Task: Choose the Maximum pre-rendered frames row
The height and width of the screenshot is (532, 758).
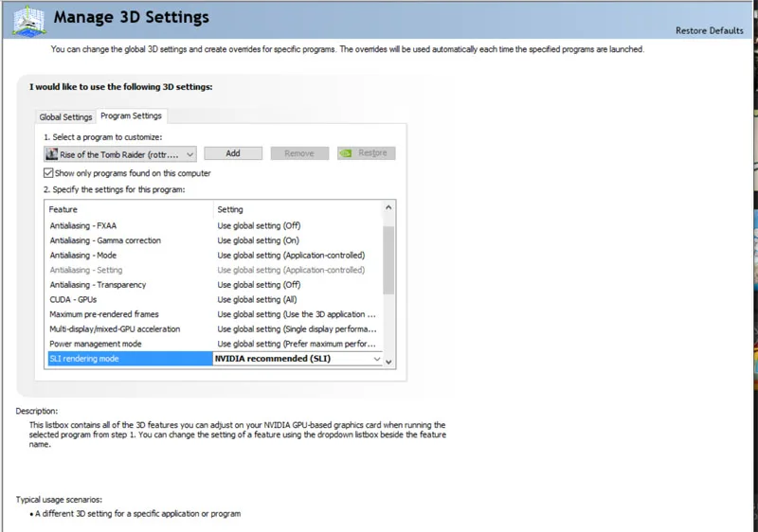Action: point(103,314)
